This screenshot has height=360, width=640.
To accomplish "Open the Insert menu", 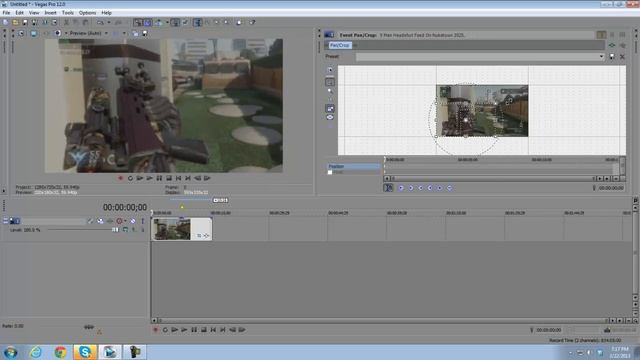I will (x=50, y=13).
